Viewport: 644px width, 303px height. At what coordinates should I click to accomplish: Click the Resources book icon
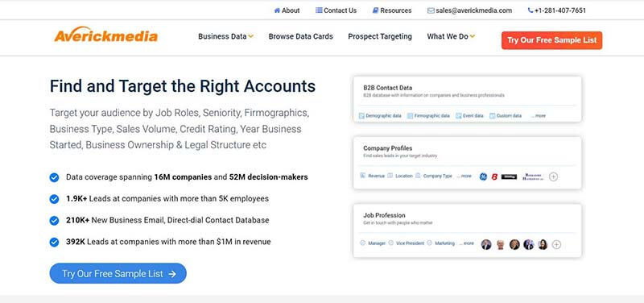pyautogui.click(x=375, y=10)
